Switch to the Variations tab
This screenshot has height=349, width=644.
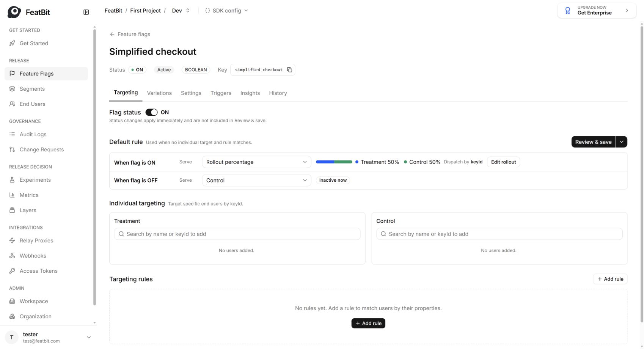coord(159,93)
